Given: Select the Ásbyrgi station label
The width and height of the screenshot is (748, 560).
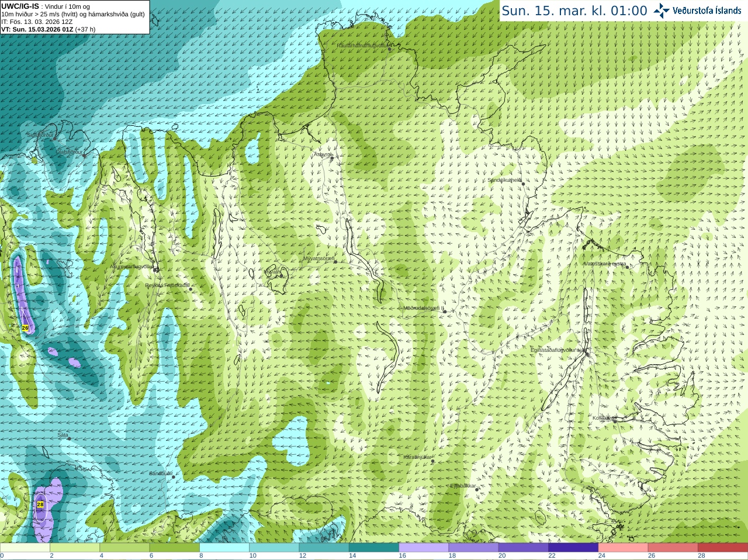Looking at the screenshot, I should (322, 154).
